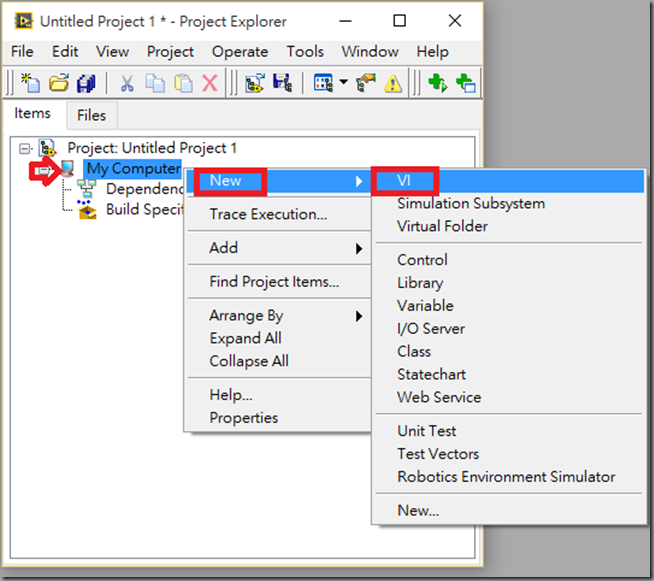Click the Open folder toolbar icon
The image size is (654, 581).
click(x=58, y=83)
